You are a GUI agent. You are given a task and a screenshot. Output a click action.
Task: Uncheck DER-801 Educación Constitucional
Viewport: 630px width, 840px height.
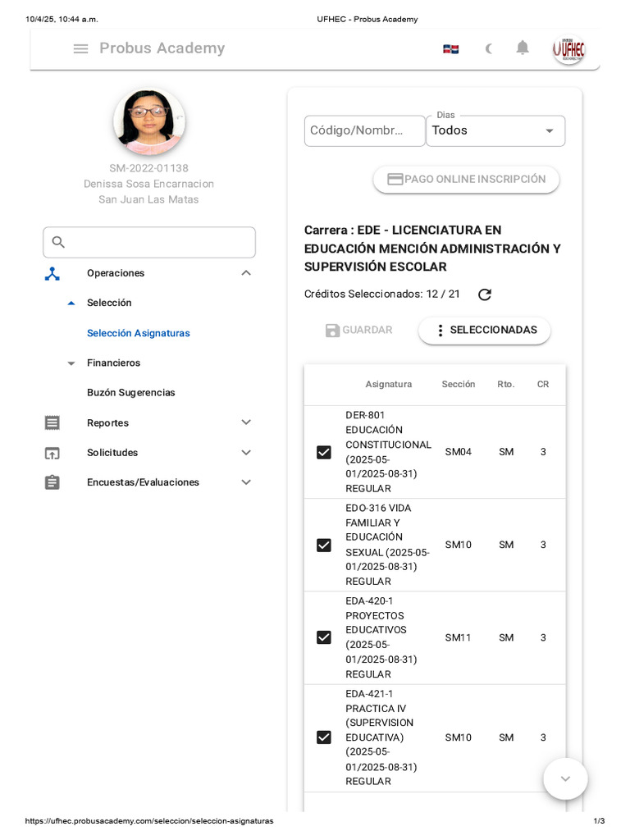click(x=324, y=452)
